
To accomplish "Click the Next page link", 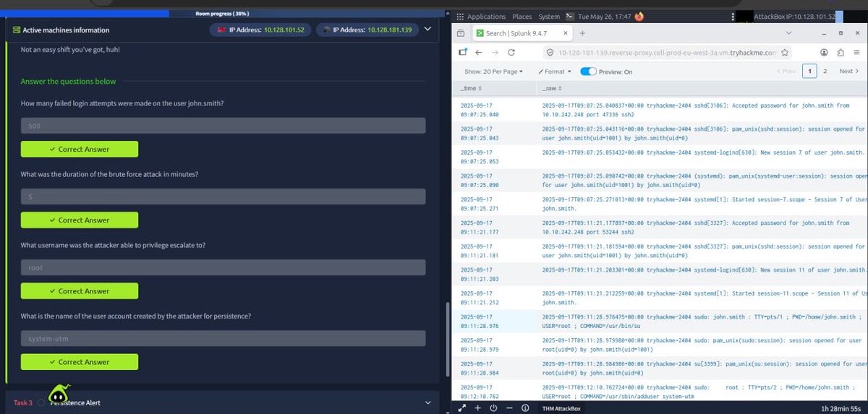I will pyautogui.click(x=848, y=71).
